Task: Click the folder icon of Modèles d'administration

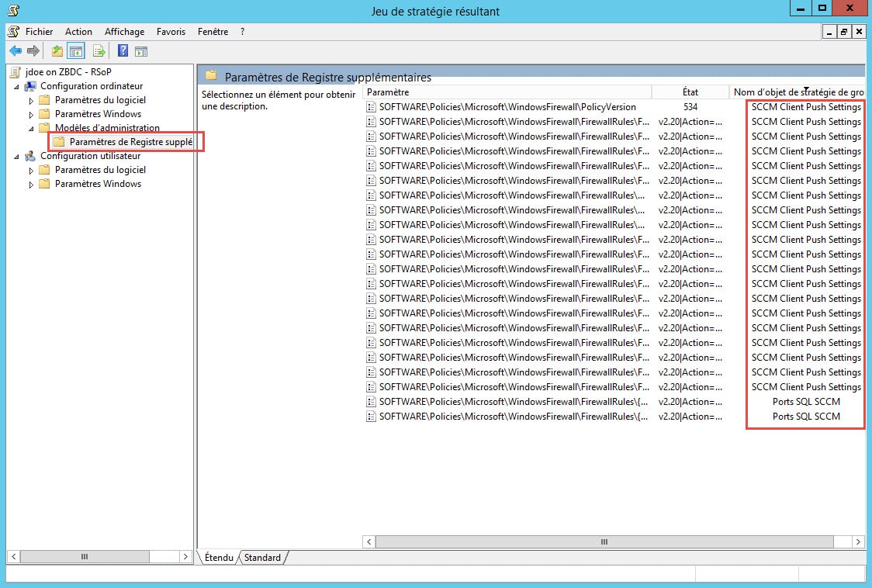Action: 44,128
